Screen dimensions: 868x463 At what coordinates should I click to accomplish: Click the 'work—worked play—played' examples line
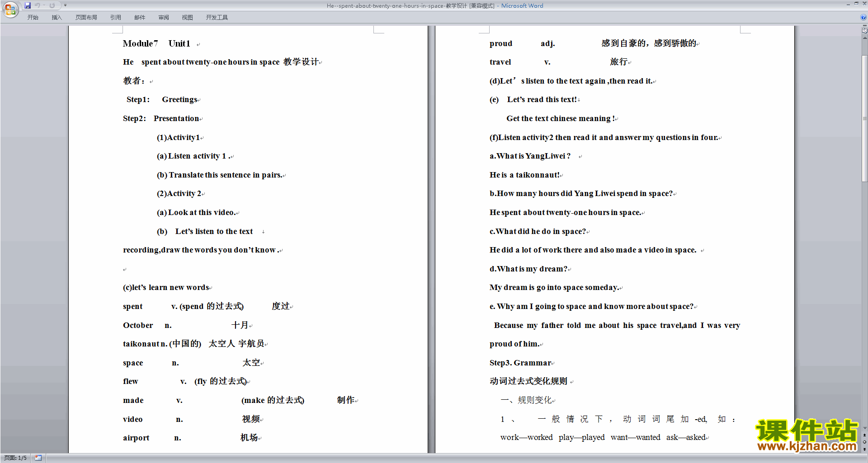pos(603,437)
